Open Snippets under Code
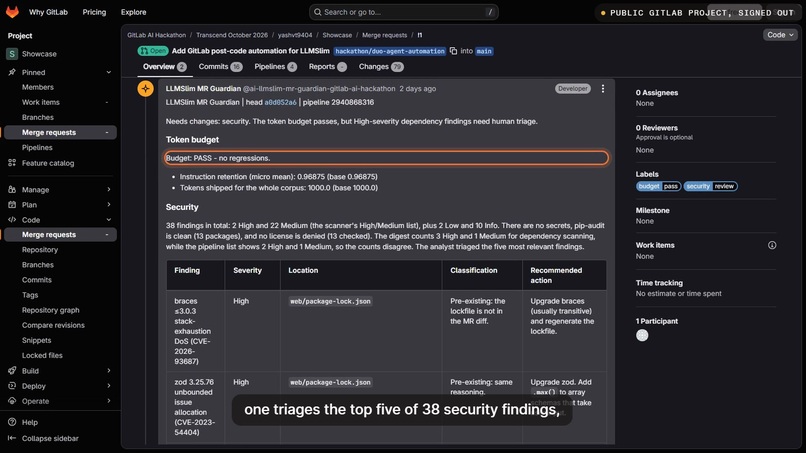Image resolution: width=806 pixels, height=453 pixels. pos(36,340)
